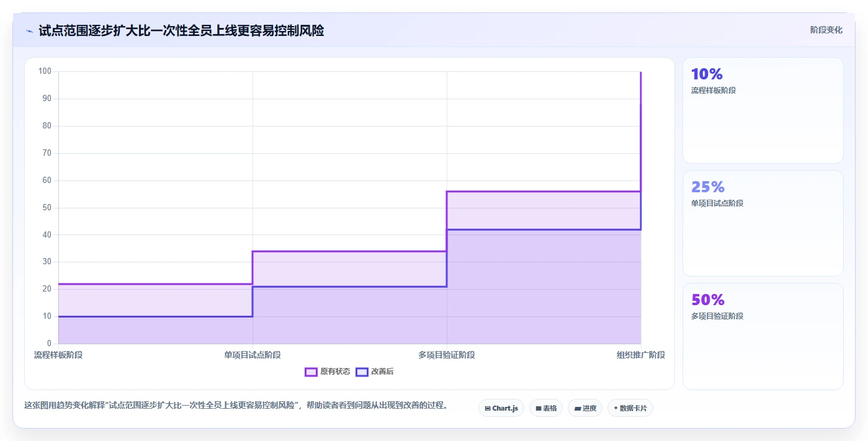Click the 改善后 indigo legend swatch
Screen dimensions: 868x441
[x=362, y=372]
